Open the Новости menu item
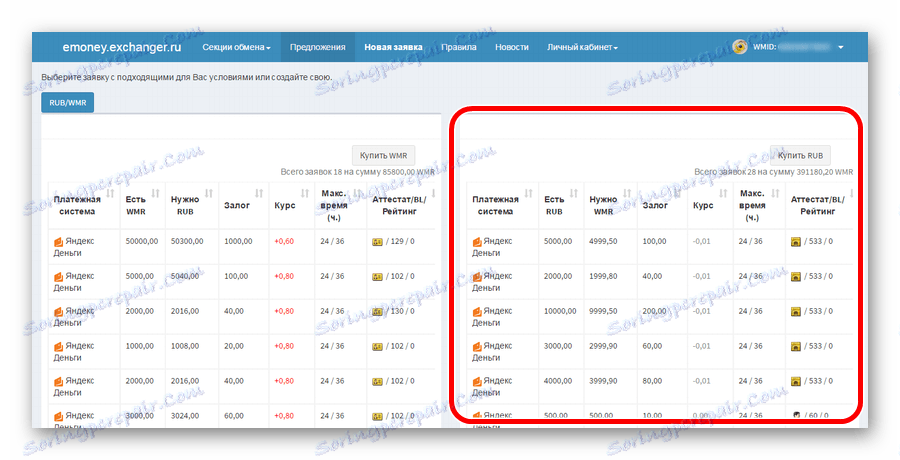 pos(512,47)
